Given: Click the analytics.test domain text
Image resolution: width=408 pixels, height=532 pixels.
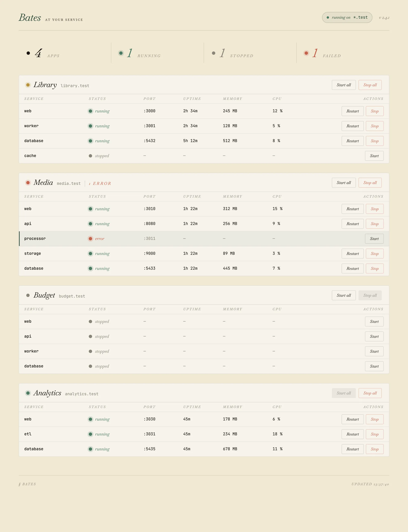Looking at the screenshot, I should pos(82,394).
